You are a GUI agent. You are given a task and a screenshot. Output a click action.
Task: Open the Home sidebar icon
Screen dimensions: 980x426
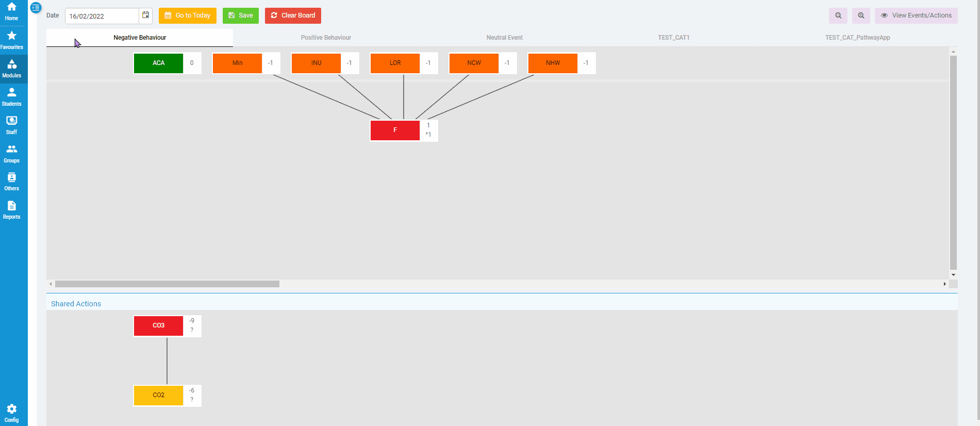tap(11, 11)
